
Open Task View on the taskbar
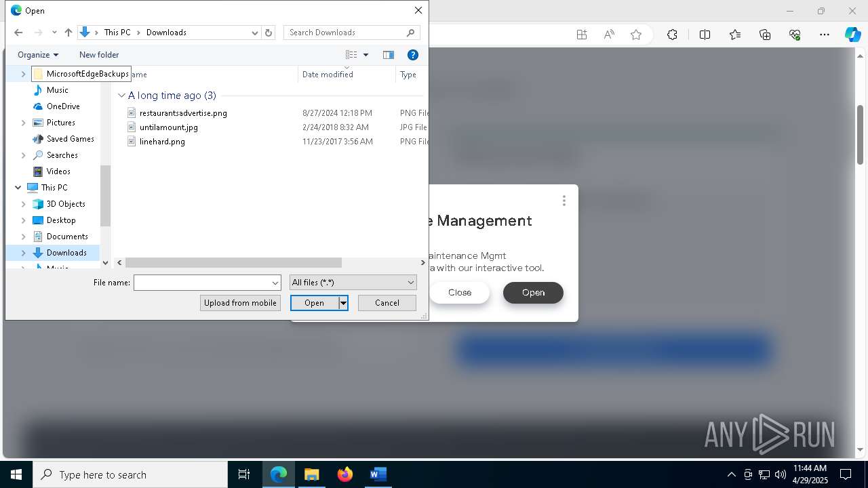tap(244, 474)
